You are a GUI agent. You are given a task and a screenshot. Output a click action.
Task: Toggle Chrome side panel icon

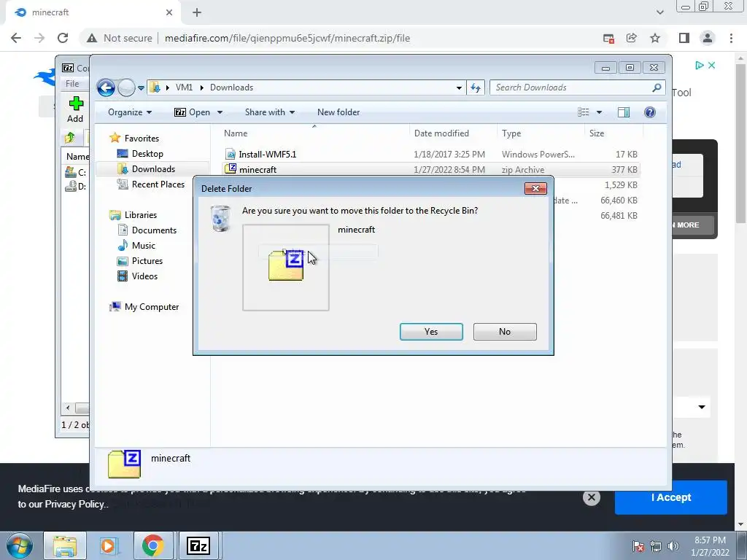tap(684, 38)
